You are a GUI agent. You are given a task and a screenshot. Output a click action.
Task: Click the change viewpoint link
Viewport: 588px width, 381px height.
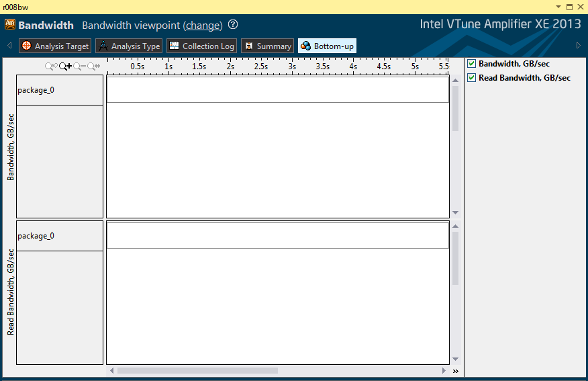[203, 26]
